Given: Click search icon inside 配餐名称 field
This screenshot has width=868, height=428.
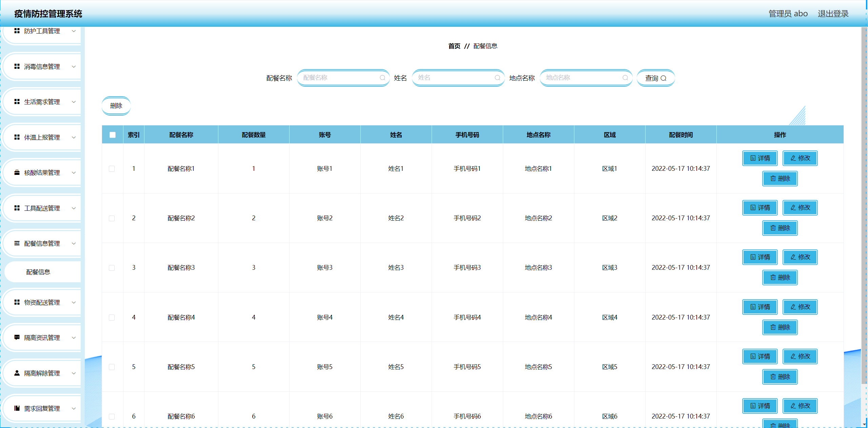Looking at the screenshot, I should (x=382, y=78).
